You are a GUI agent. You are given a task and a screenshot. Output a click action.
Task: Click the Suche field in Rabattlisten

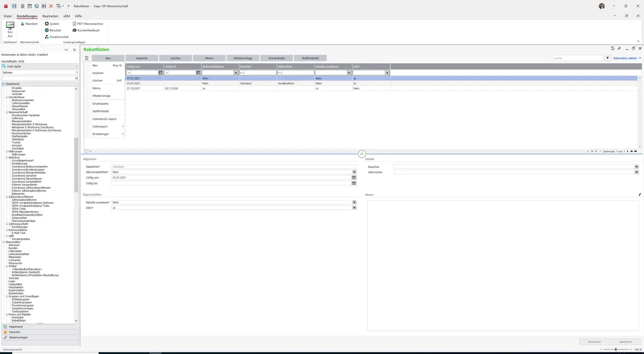click(x=579, y=58)
